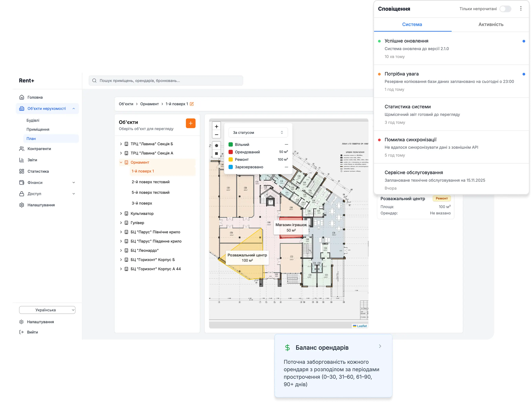This screenshot has height=403, width=532.
Task: Open За статусом dropdown
Action: point(258,133)
